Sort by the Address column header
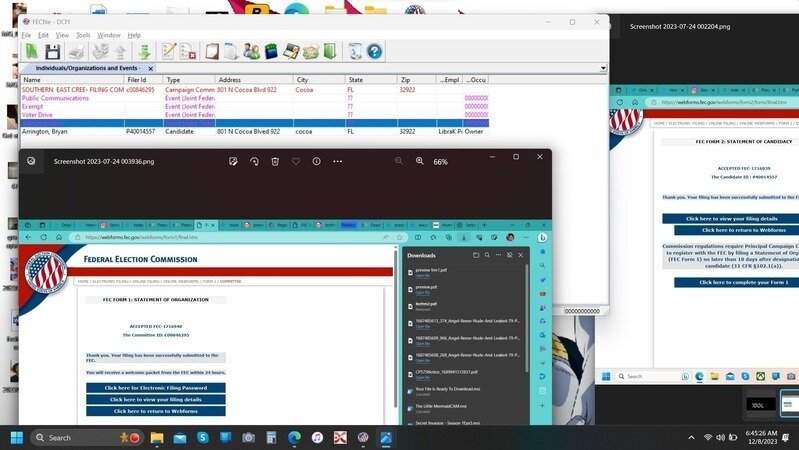799x450 pixels. 254,80
